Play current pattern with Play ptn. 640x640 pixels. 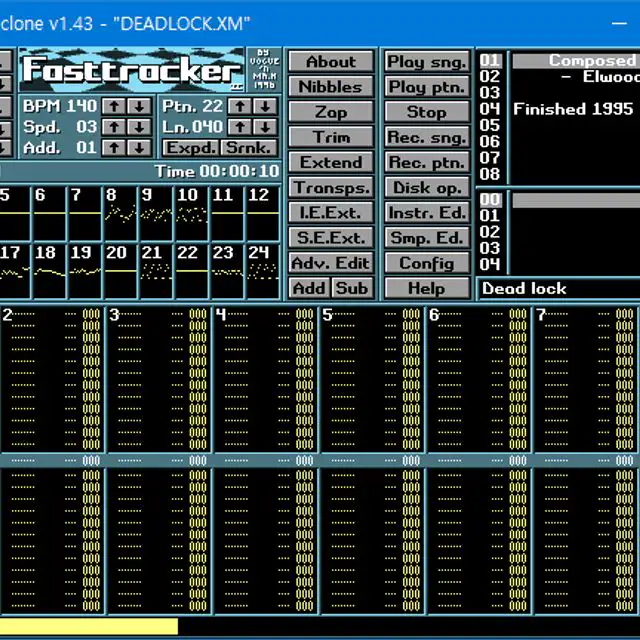(427, 87)
